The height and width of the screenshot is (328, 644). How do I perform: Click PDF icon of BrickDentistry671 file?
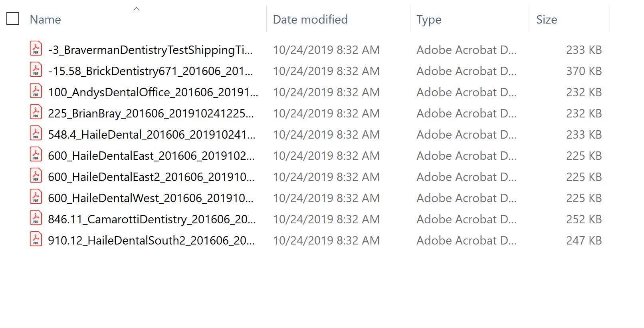point(36,70)
